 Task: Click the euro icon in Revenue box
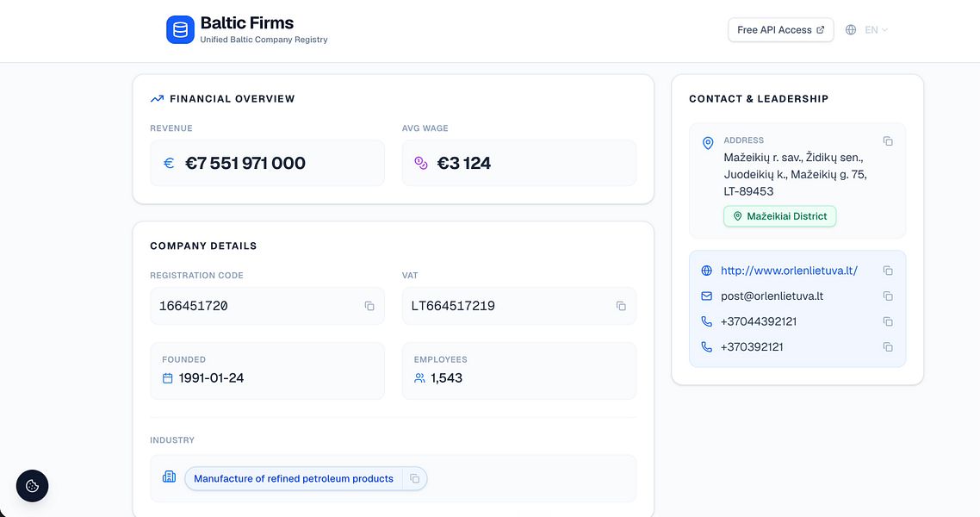point(169,163)
